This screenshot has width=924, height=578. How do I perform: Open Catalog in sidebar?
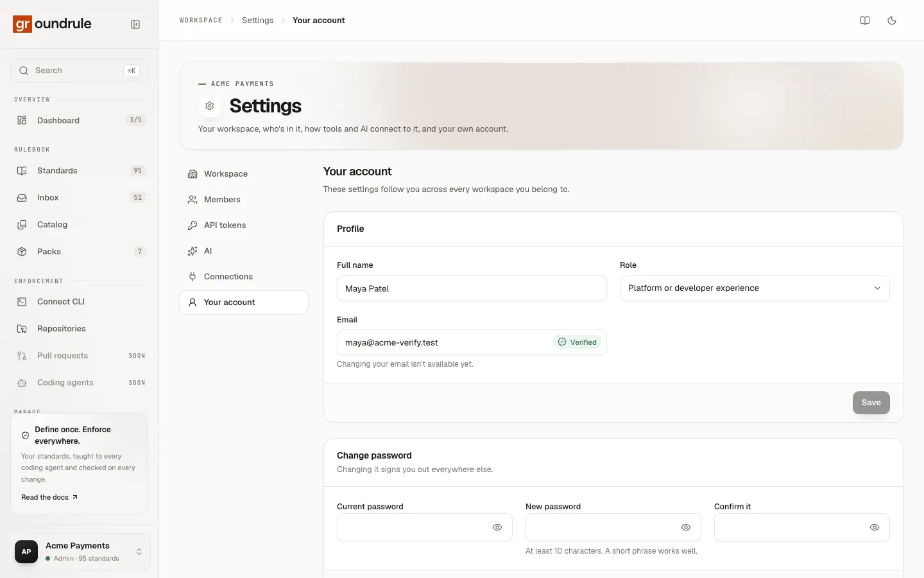click(80, 224)
